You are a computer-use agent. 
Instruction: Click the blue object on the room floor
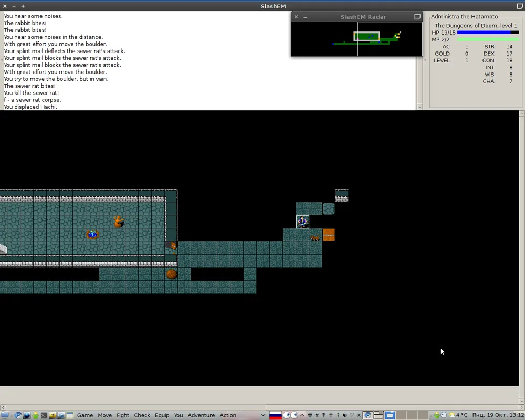pos(92,235)
